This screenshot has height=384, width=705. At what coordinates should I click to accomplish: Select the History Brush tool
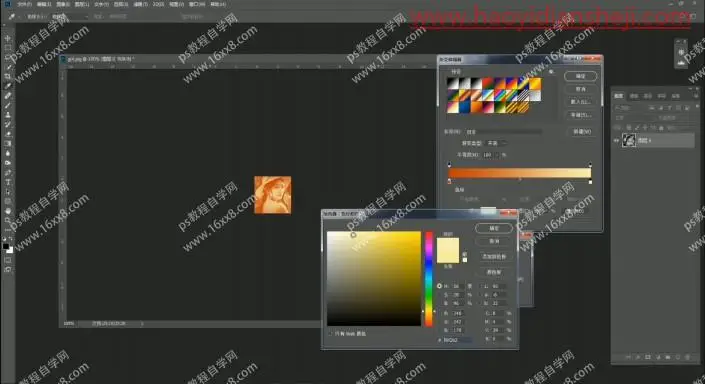point(8,124)
